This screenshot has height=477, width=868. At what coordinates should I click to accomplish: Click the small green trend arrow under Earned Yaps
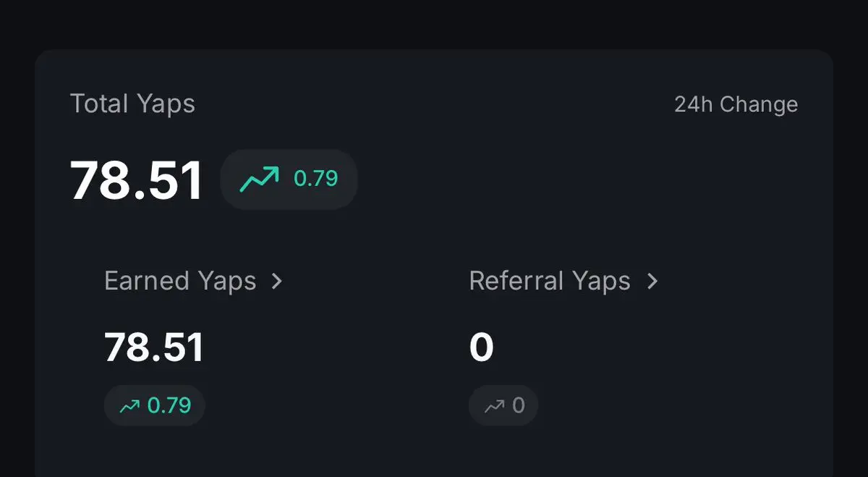pyautogui.click(x=129, y=406)
